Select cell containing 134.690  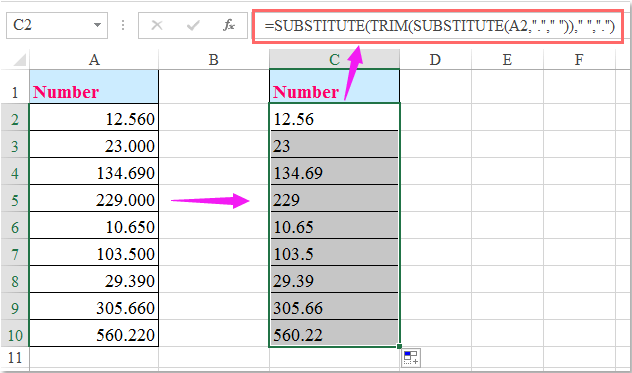pos(94,171)
